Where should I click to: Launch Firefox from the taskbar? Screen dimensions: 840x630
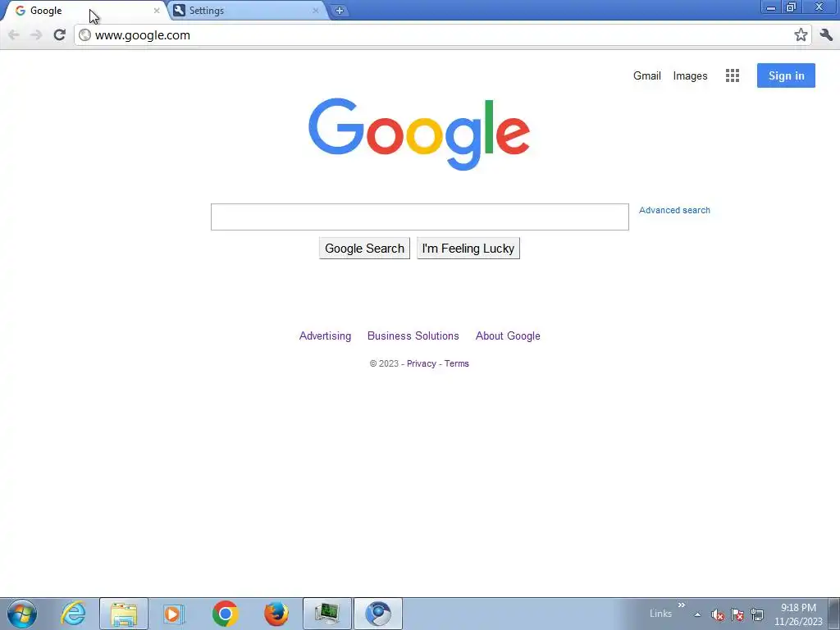click(276, 614)
